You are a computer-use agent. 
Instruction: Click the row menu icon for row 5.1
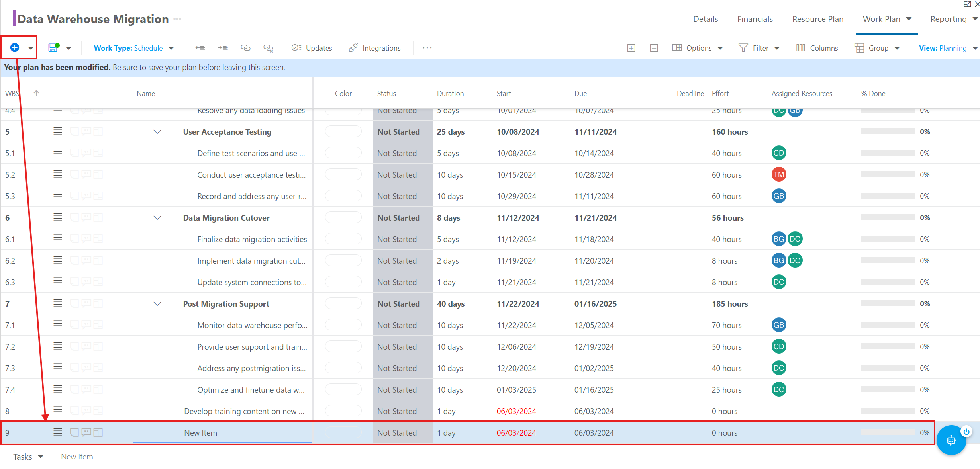click(58, 153)
